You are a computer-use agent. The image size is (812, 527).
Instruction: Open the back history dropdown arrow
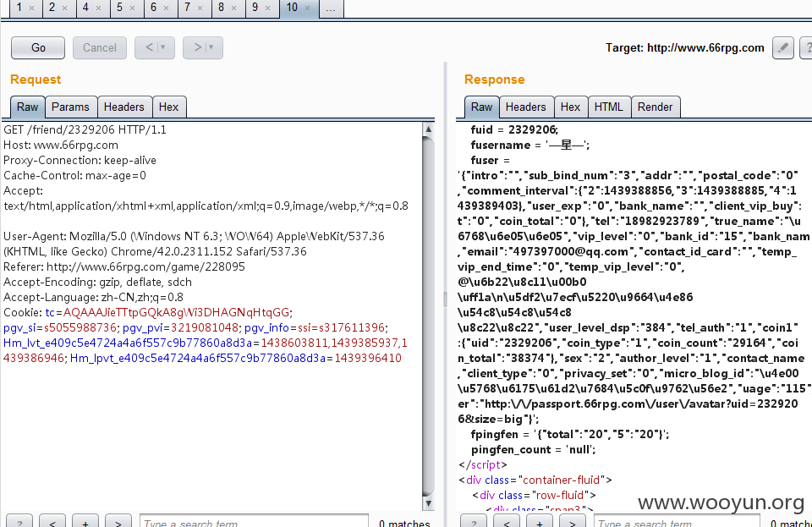[x=163, y=47]
